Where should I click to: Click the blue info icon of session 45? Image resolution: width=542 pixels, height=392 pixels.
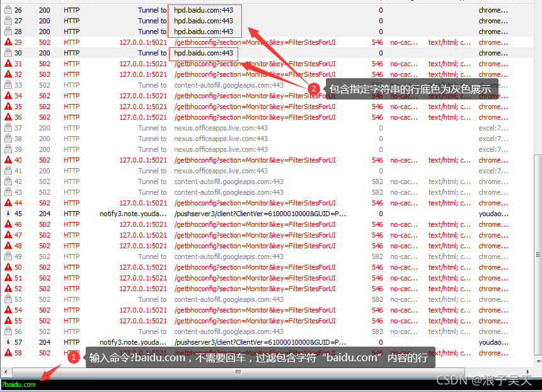click(x=8, y=213)
